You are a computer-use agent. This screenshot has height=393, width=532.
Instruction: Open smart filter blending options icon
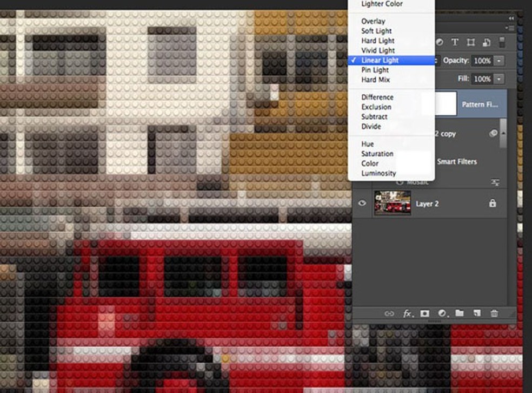point(495,182)
